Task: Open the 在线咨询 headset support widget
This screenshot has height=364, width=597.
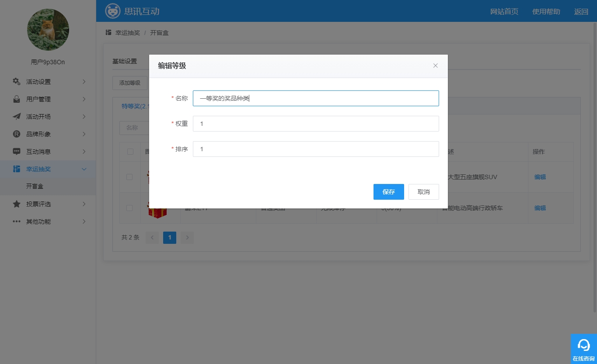Action: pos(583,349)
